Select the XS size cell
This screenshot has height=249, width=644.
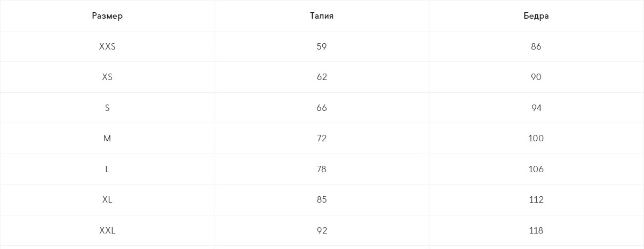coord(107,77)
